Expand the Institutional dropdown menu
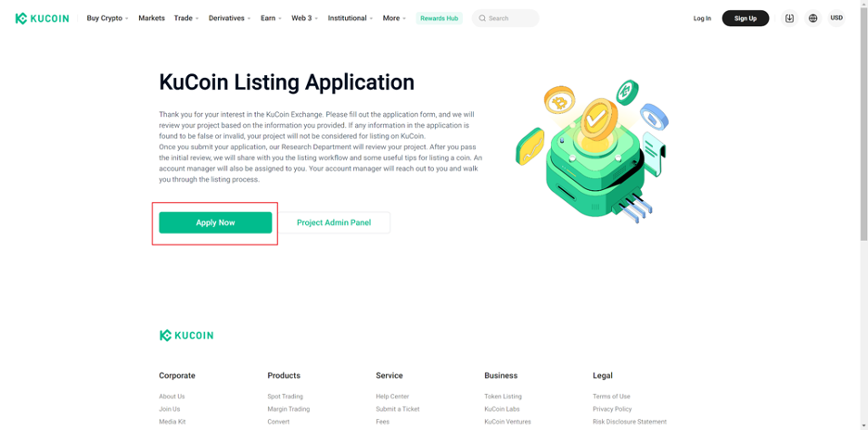868x430 pixels. [351, 19]
